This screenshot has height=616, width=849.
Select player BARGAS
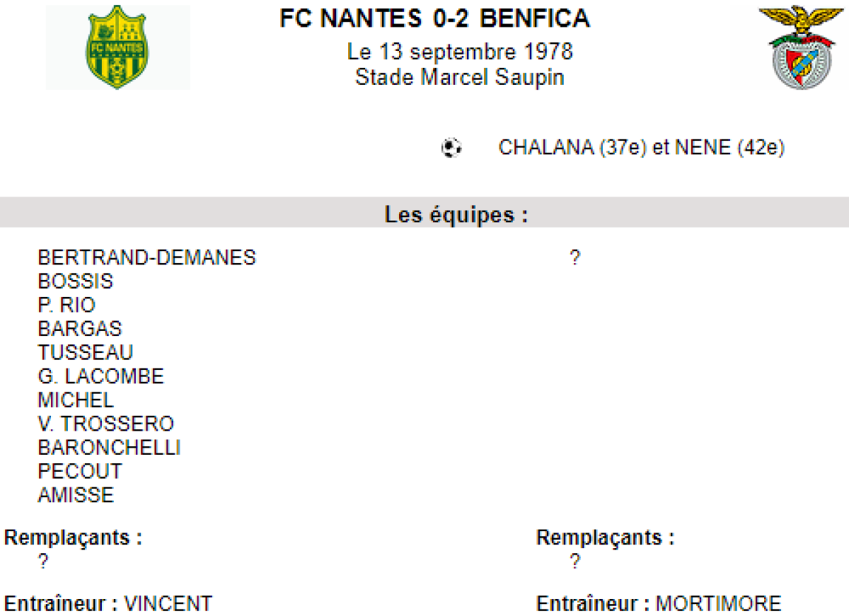(x=80, y=329)
